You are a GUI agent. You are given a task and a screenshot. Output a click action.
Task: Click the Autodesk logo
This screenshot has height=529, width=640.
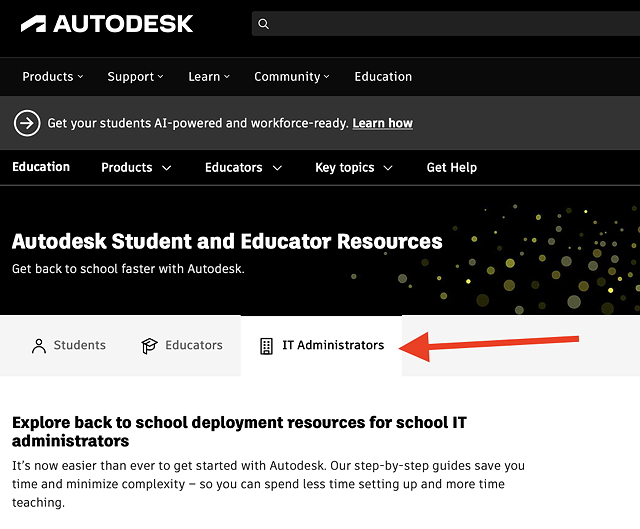[107, 24]
